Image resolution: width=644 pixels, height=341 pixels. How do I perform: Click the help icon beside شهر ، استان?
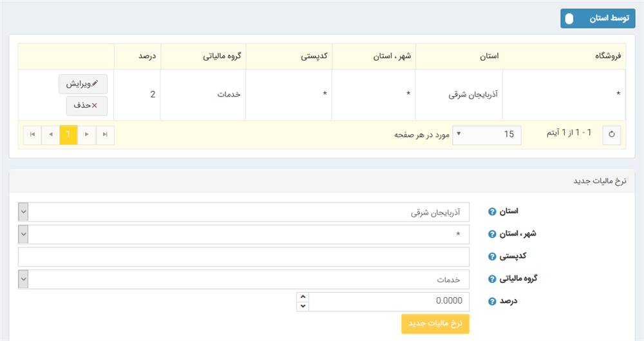coord(492,234)
